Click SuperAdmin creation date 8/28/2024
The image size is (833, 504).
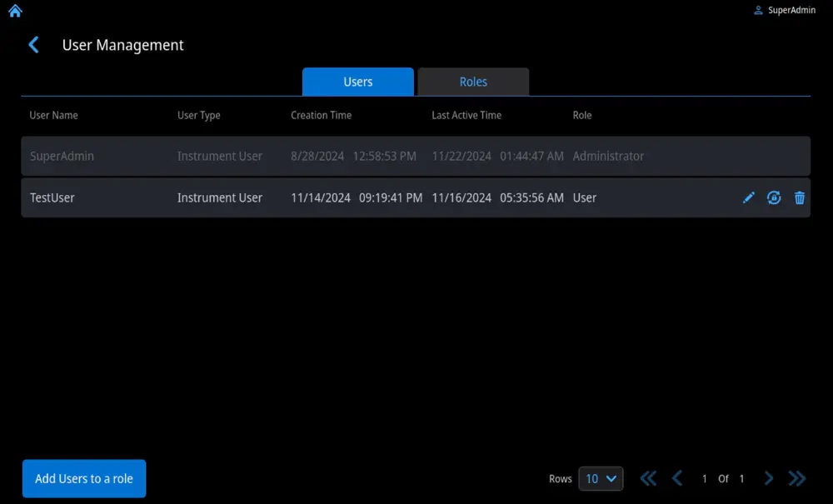tap(317, 156)
